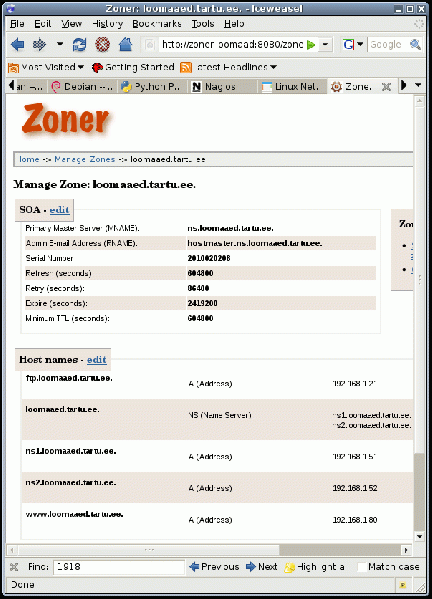This screenshot has height=599, width=432.
Task: Click the URL address field
Action: (232, 45)
